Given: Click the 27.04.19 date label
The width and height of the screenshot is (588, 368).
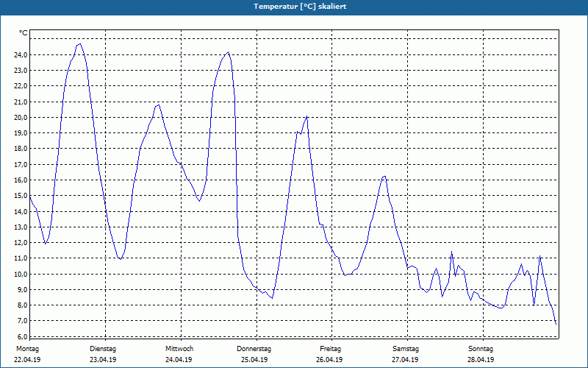Looking at the screenshot, I should tap(405, 360).
